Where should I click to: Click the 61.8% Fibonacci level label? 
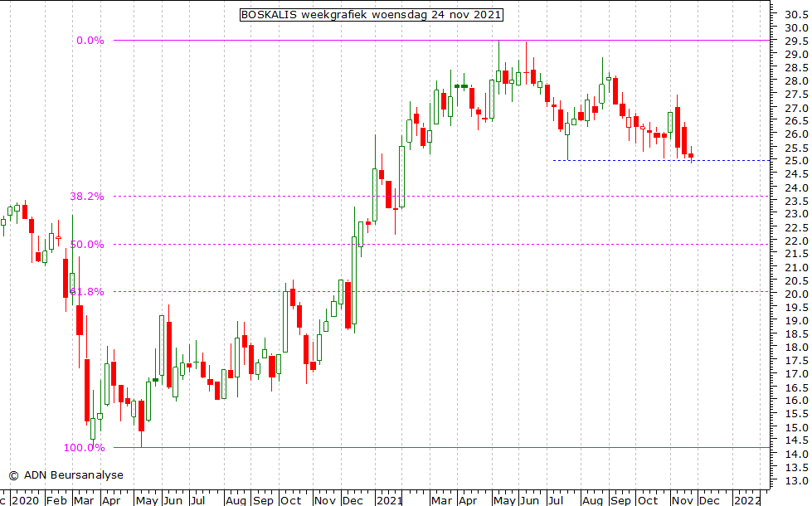click(x=87, y=292)
